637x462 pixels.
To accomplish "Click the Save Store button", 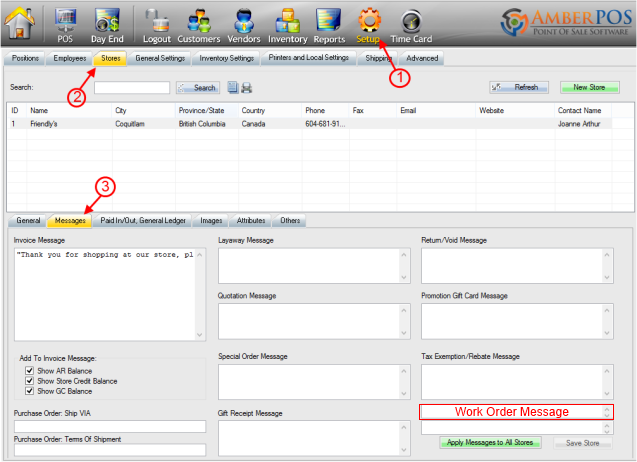I will tap(583, 443).
